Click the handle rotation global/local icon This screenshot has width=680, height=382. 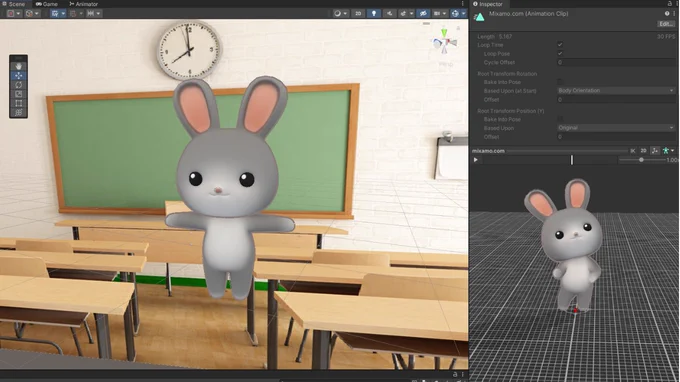pyautogui.click(x=29, y=13)
